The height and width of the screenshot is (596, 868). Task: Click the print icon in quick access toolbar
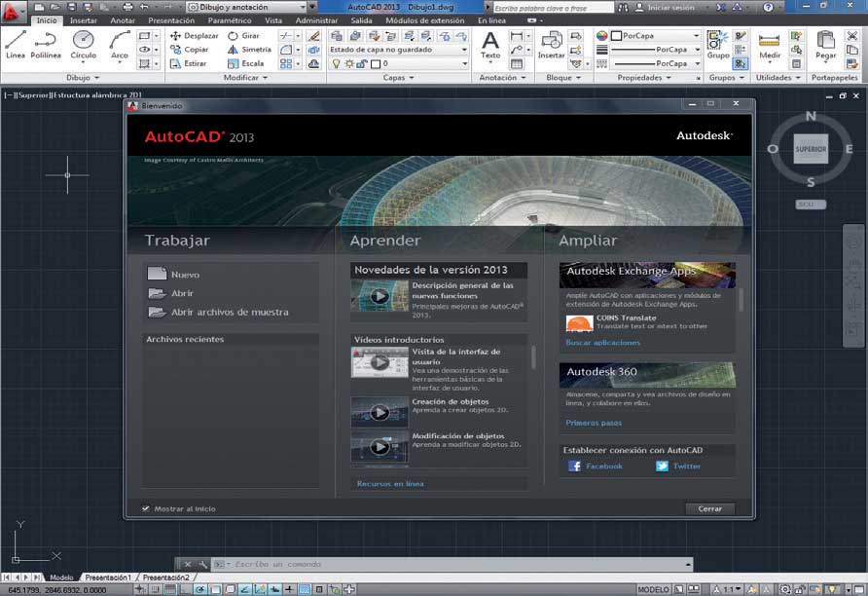click(x=127, y=7)
